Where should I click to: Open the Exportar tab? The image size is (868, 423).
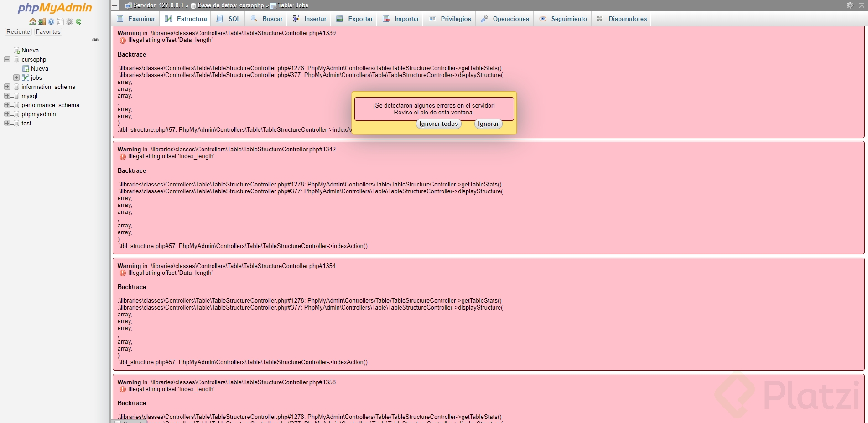(x=360, y=19)
